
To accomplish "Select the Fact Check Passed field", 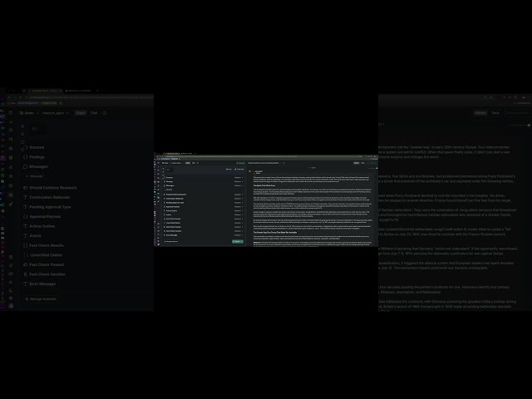I will click(x=203, y=227).
